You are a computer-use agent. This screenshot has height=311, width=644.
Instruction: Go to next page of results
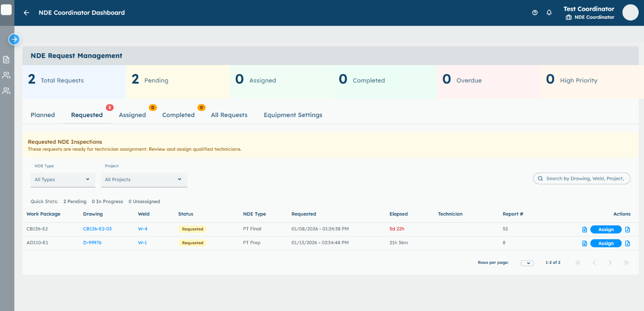610,263
